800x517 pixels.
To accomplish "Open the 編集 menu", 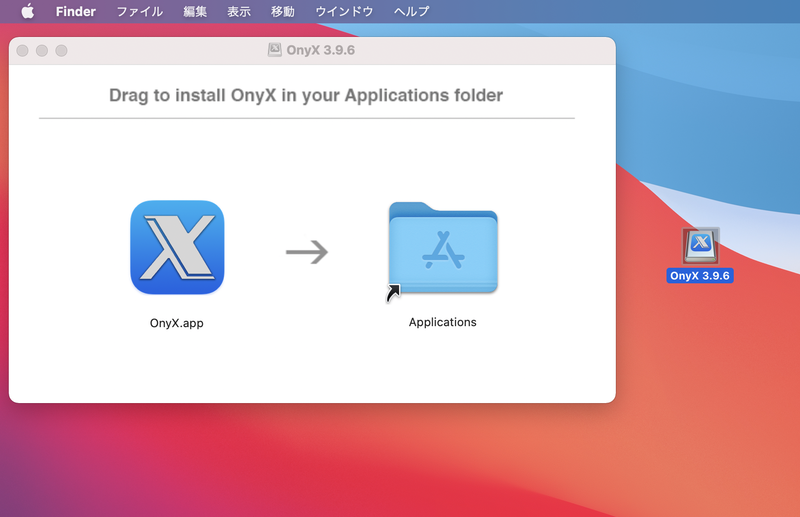I will click(x=195, y=11).
